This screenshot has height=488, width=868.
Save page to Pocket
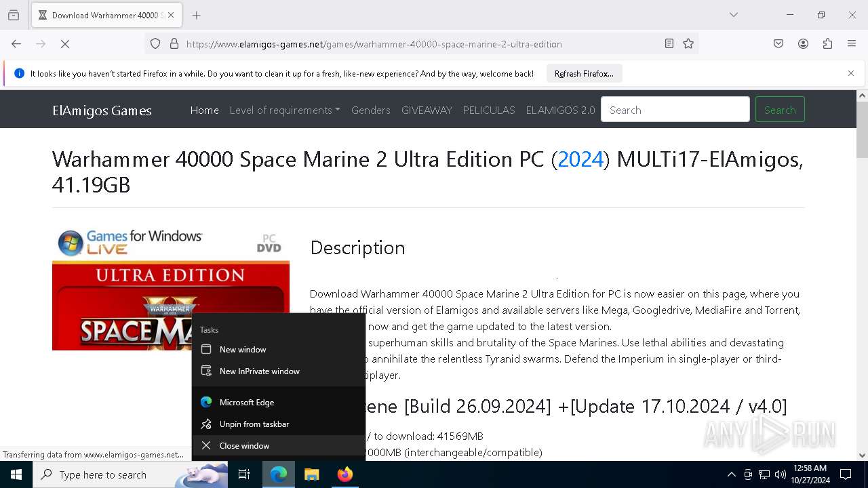pyautogui.click(x=778, y=44)
